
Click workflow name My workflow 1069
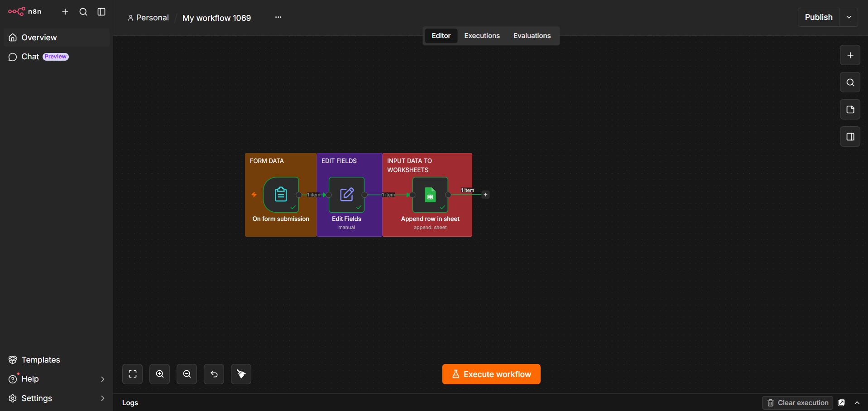pyautogui.click(x=216, y=18)
